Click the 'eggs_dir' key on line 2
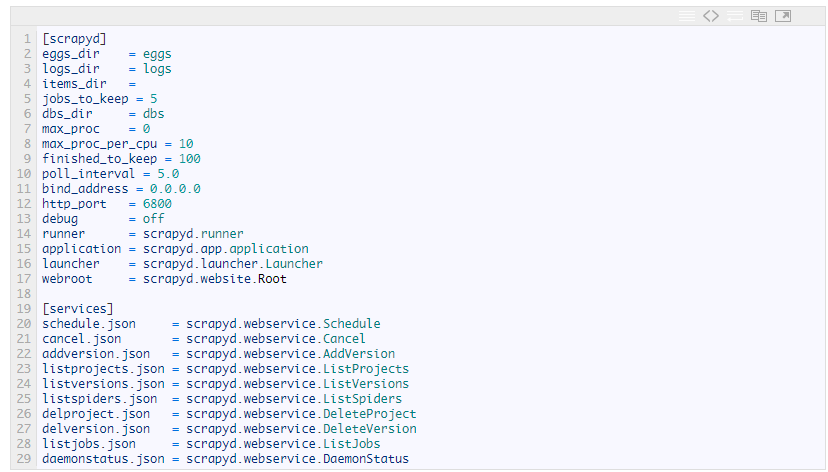The height and width of the screenshot is (472, 828). click(x=71, y=54)
